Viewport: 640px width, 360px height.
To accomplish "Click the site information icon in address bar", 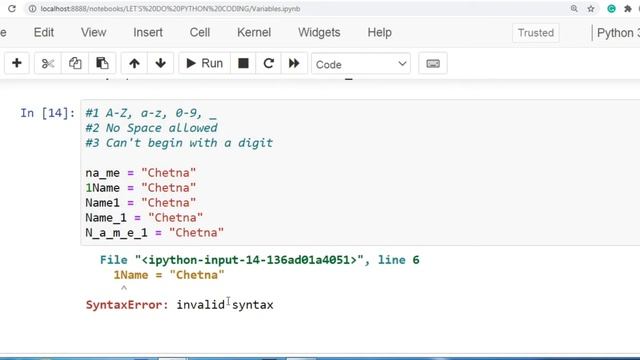I will [32, 9].
